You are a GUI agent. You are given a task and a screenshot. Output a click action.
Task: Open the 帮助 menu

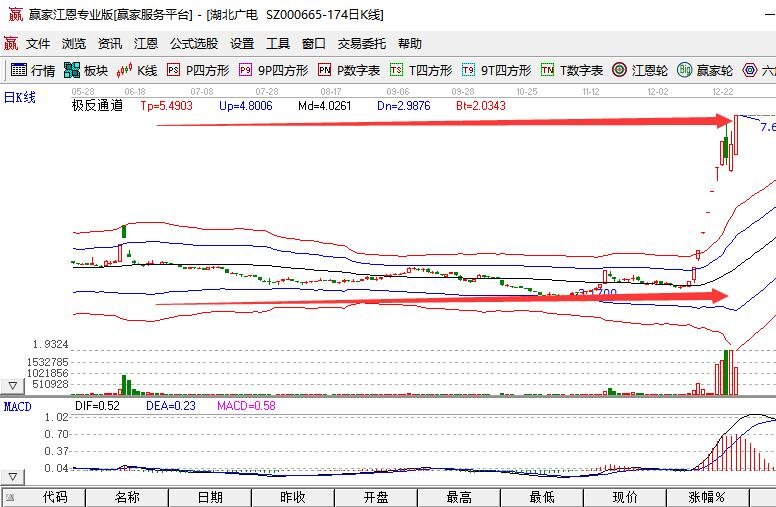click(x=410, y=44)
